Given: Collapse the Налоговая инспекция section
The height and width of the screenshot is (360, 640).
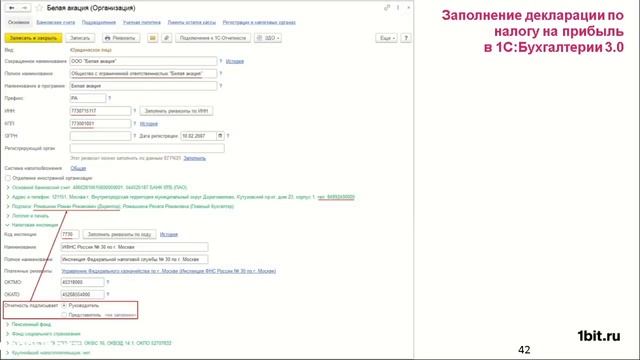Looking at the screenshot, I should pyautogui.click(x=8, y=225).
